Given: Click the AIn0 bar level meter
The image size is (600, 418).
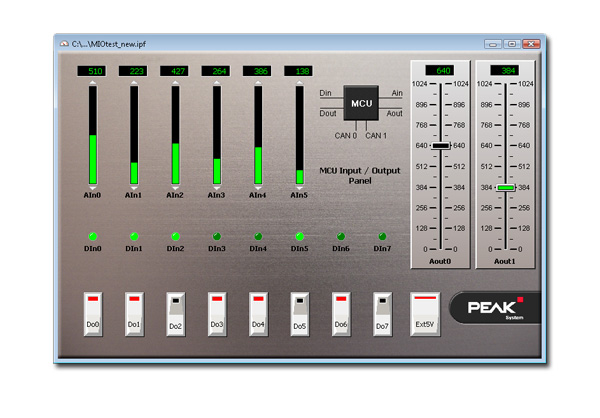Looking at the screenshot, I should coord(92,136).
